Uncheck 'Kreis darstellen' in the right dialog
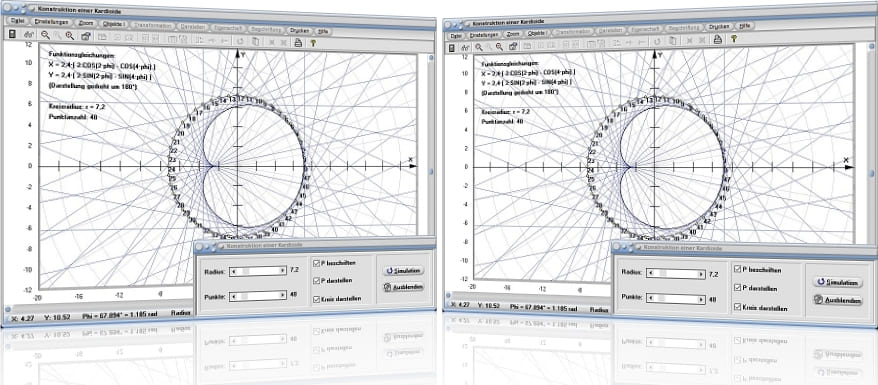878x385 pixels. (736, 307)
